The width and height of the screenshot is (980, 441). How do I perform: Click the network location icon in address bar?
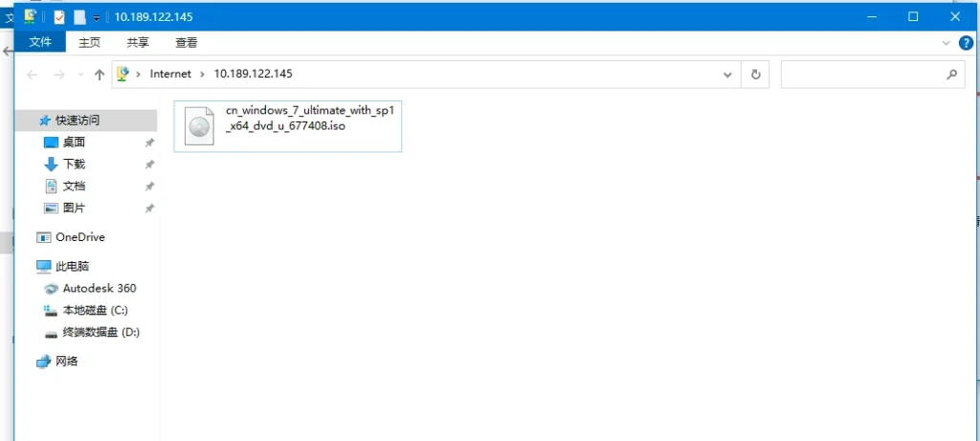tap(123, 74)
